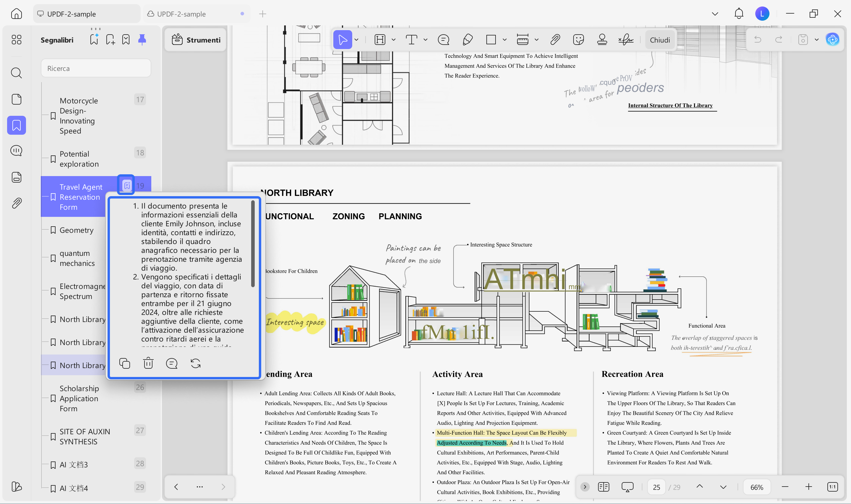Select the sticker tool icon
The image size is (851, 504).
(x=578, y=40)
